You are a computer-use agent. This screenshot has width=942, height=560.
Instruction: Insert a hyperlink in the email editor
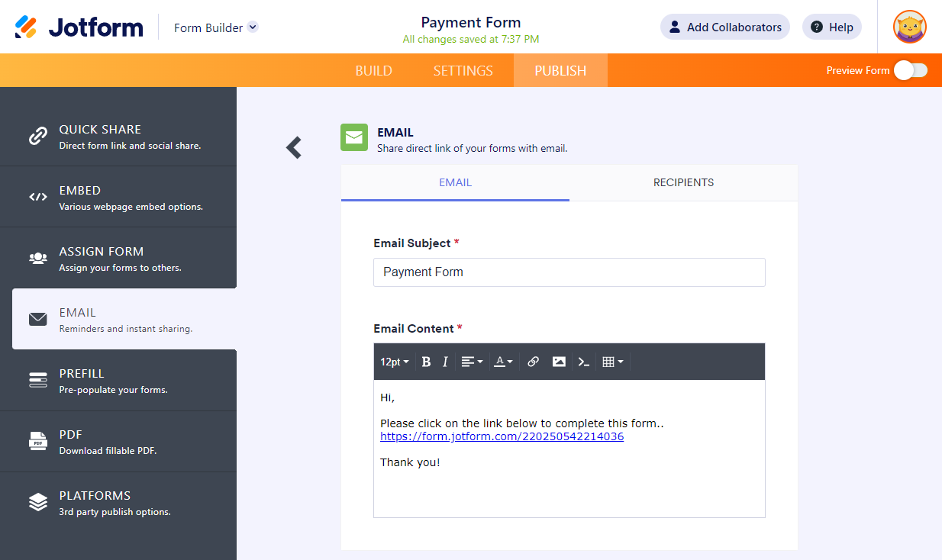point(533,362)
